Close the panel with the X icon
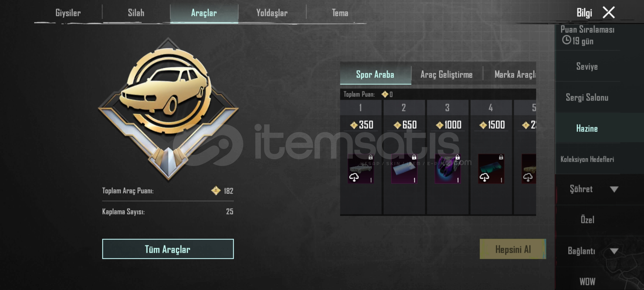The height and width of the screenshot is (290, 644). coord(609,12)
